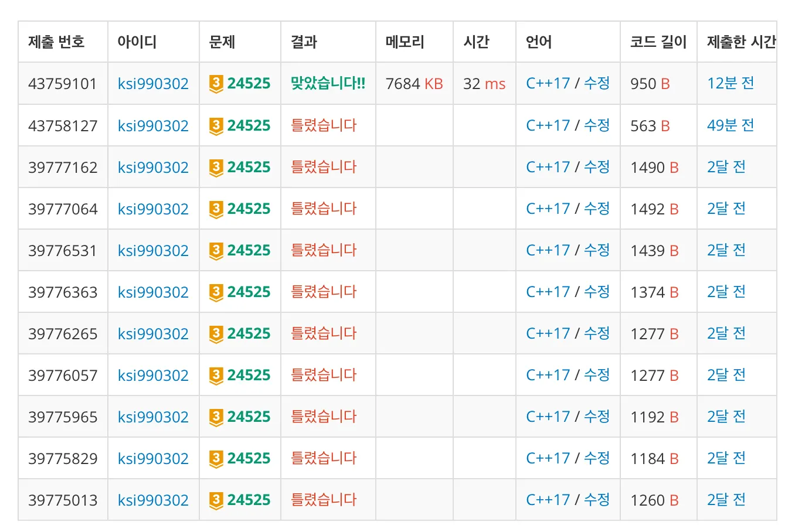Click 수정 to edit submission 39776363
Viewport: 795px width, 532px height.
[x=597, y=291]
